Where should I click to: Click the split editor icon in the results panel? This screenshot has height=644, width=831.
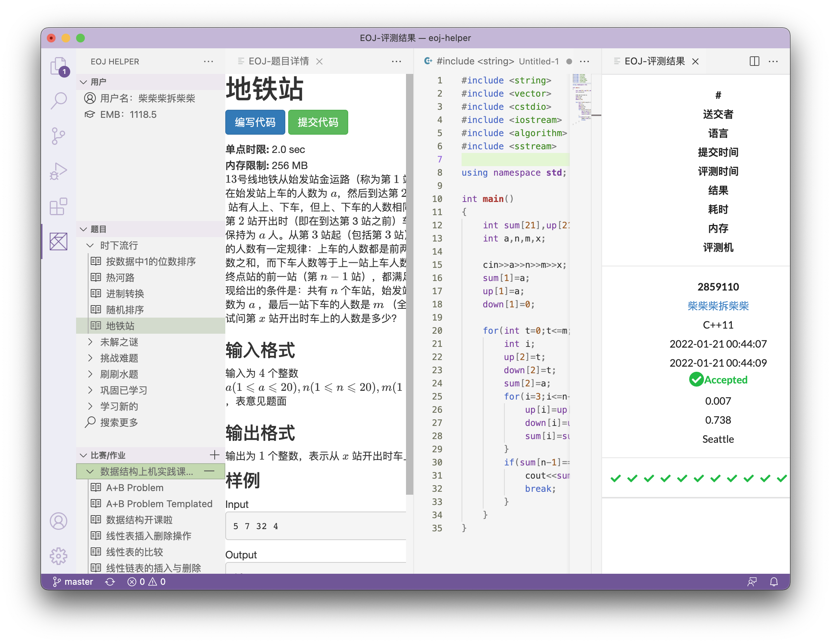[x=754, y=61]
